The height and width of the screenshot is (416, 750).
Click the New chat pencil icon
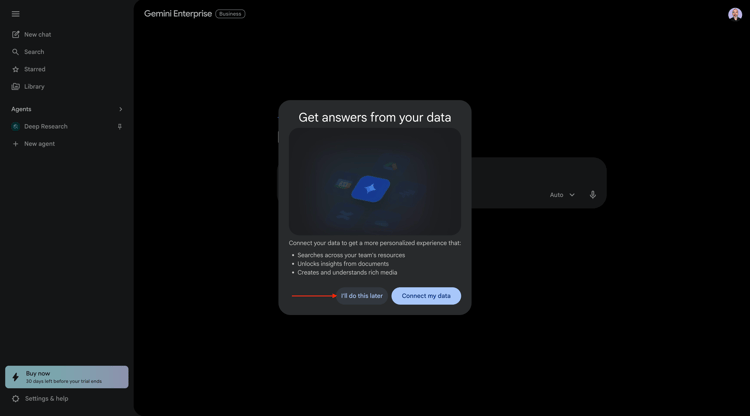(x=15, y=34)
